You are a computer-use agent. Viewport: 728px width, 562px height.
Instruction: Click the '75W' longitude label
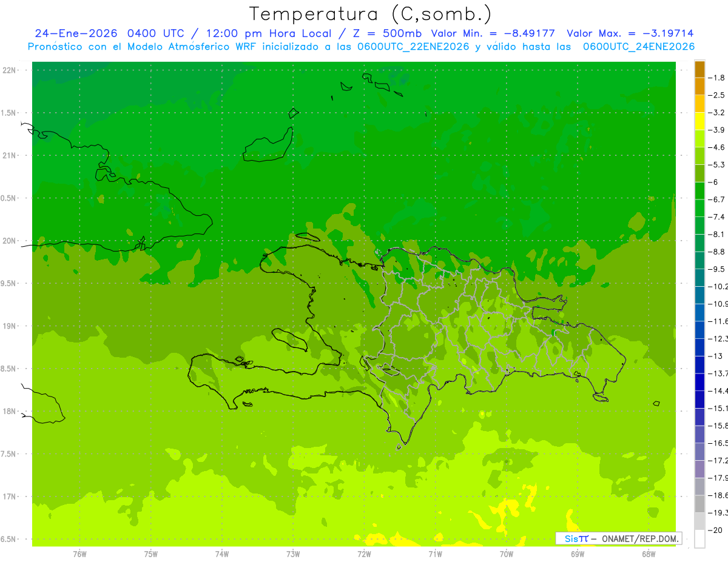[151, 554]
